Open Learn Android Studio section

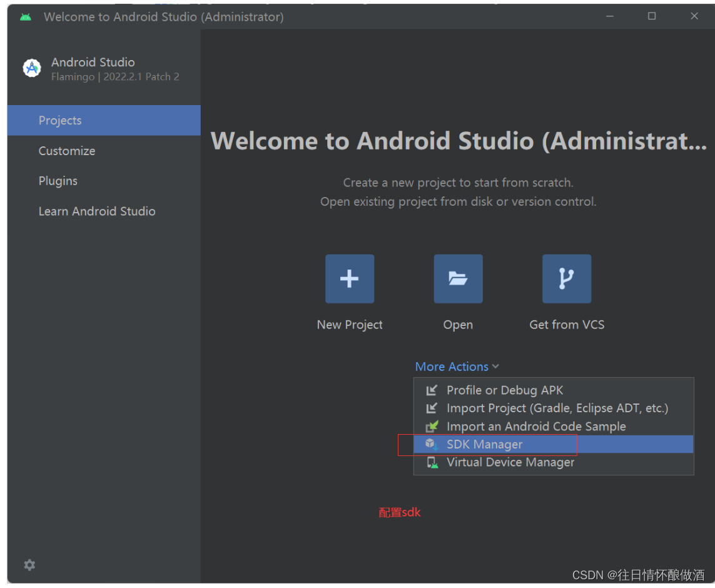click(104, 211)
